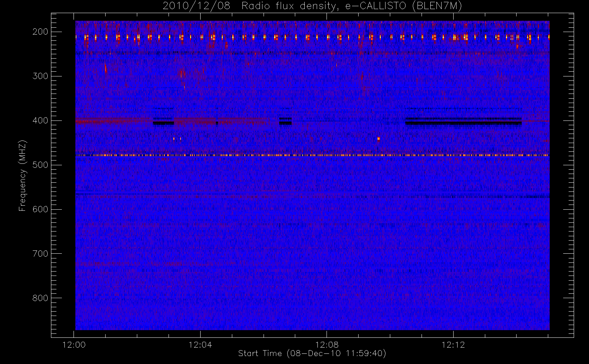Click the 300 frequency tick label
This screenshot has width=589, height=364.
click(40, 76)
